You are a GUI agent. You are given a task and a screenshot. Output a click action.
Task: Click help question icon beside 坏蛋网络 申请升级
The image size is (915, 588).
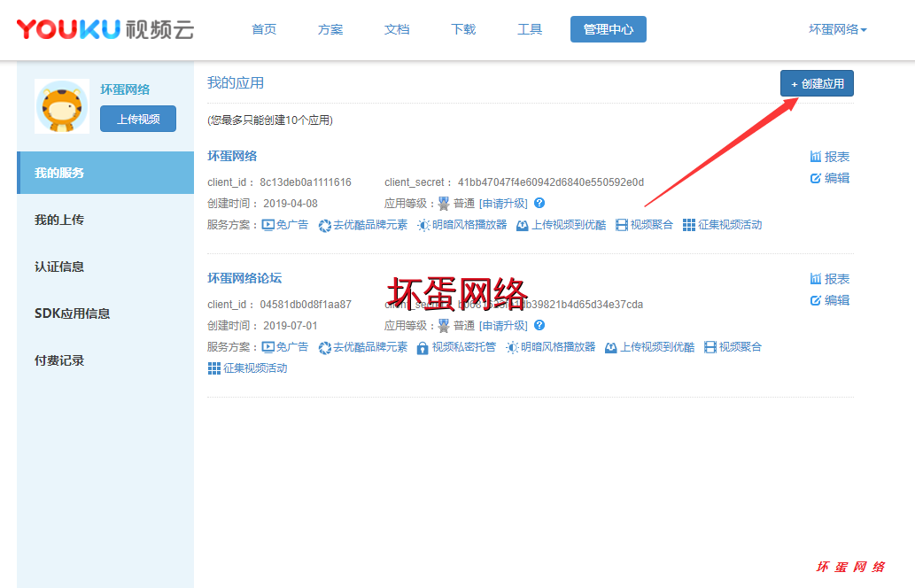pyautogui.click(x=539, y=203)
